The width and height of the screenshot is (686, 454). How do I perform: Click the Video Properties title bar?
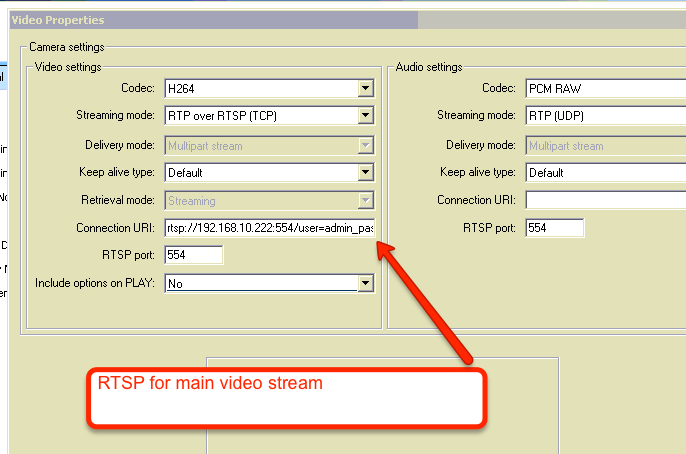click(x=200, y=20)
